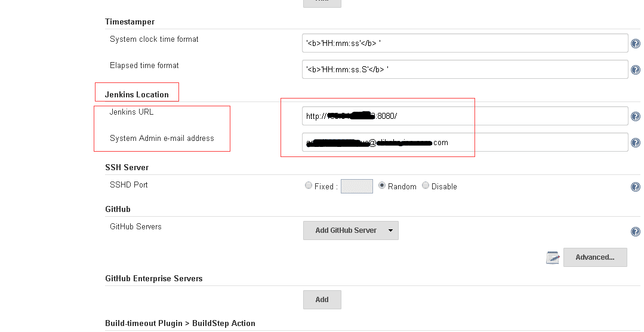Open help for Elapsed time format

[636, 70]
